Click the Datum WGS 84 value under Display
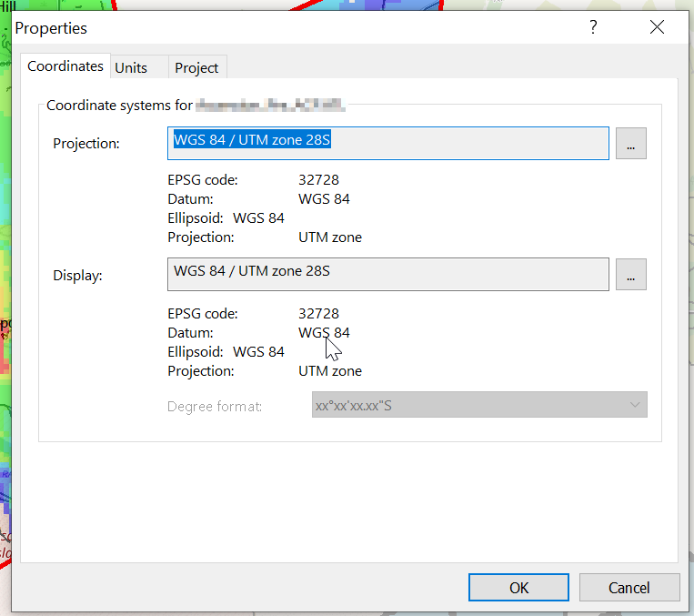The image size is (694, 616). [x=324, y=333]
